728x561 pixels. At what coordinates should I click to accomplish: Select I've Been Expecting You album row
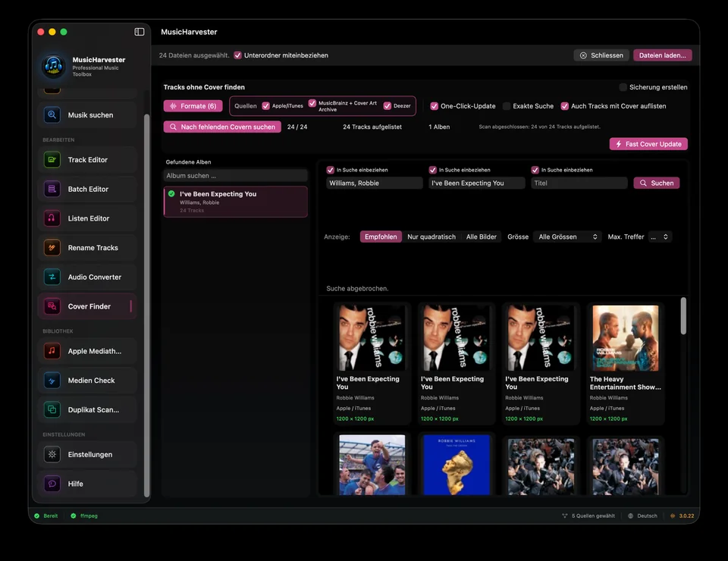coord(235,202)
